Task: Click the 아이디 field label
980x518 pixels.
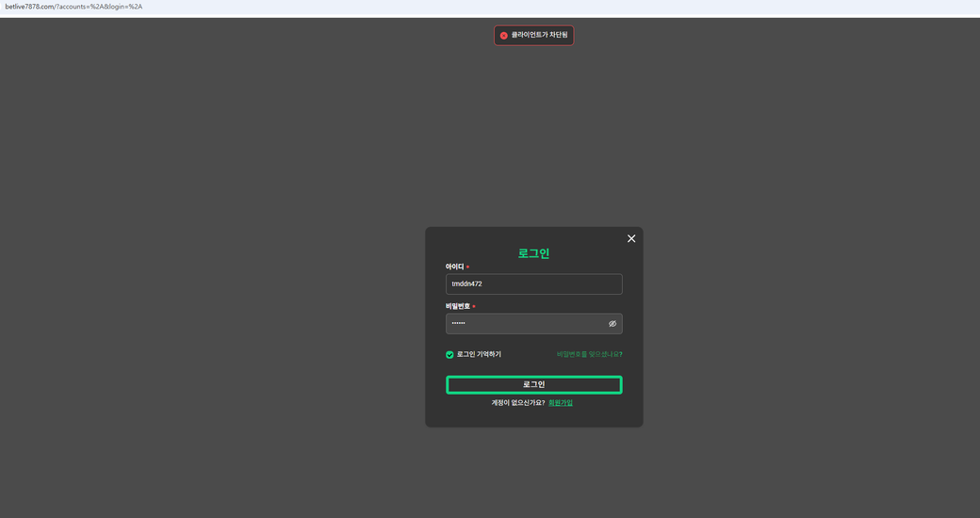Action: pyautogui.click(x=454, y=267)
